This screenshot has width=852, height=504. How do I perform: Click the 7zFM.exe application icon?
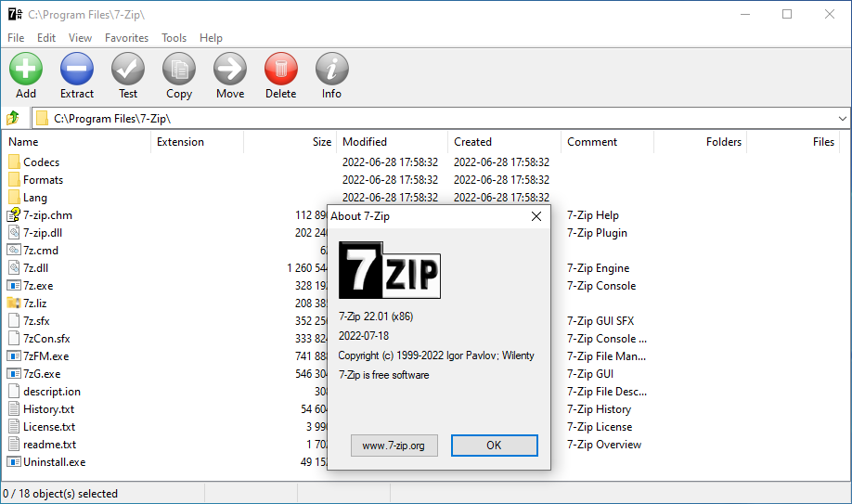tap(14, 356)
